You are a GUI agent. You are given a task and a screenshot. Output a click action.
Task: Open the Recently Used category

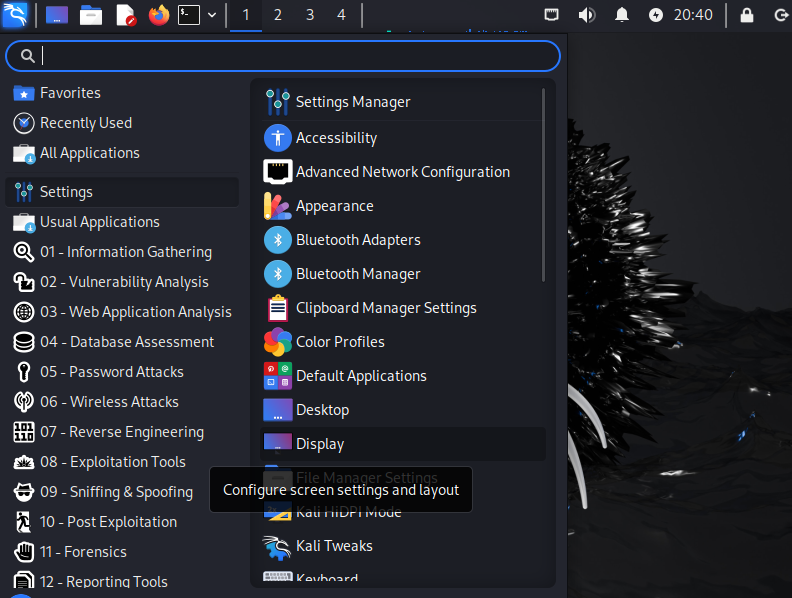tap(121, 123)
